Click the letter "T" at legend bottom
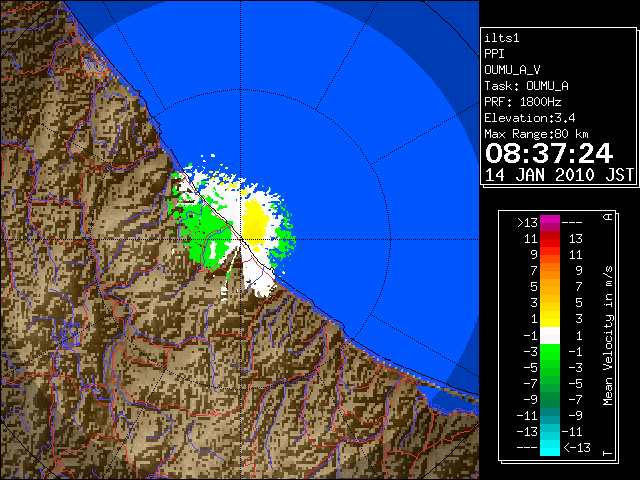The image size is (640, 480). (x=608, y=453)
